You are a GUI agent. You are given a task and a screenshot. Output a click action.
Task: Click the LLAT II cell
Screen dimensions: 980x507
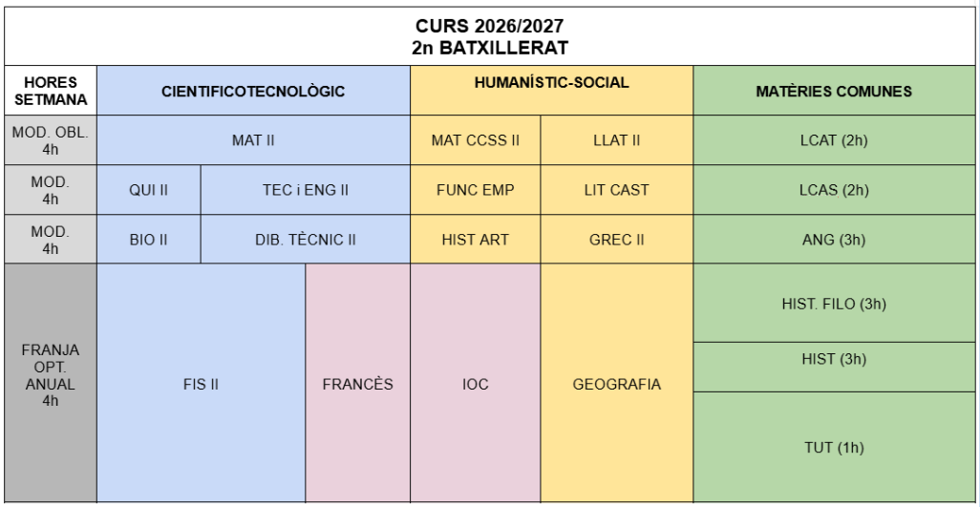pos(616,140)
